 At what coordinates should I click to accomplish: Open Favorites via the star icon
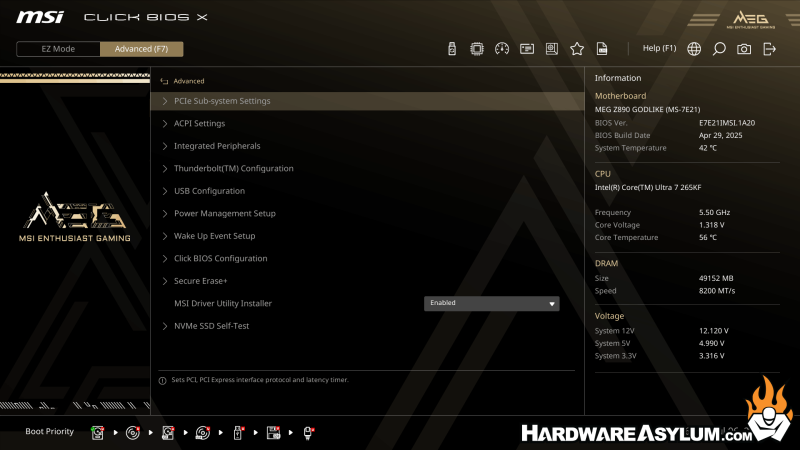577,48
